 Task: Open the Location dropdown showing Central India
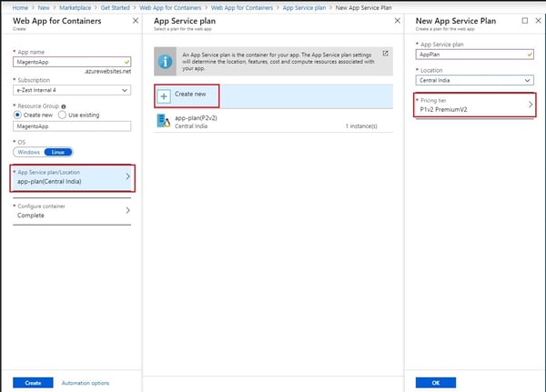click(x=474, y=80)
